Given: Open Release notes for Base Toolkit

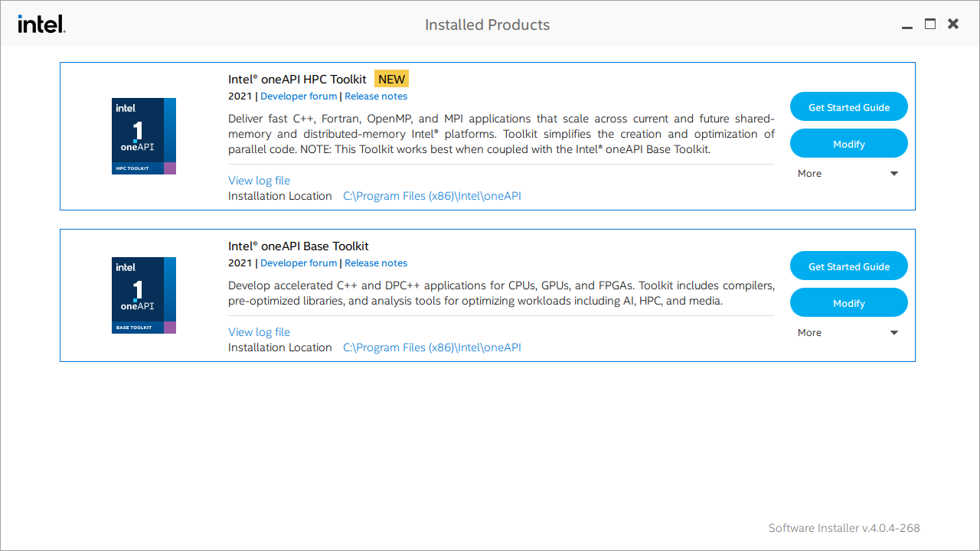Looking at the screenshot, I should click(376, 262).
